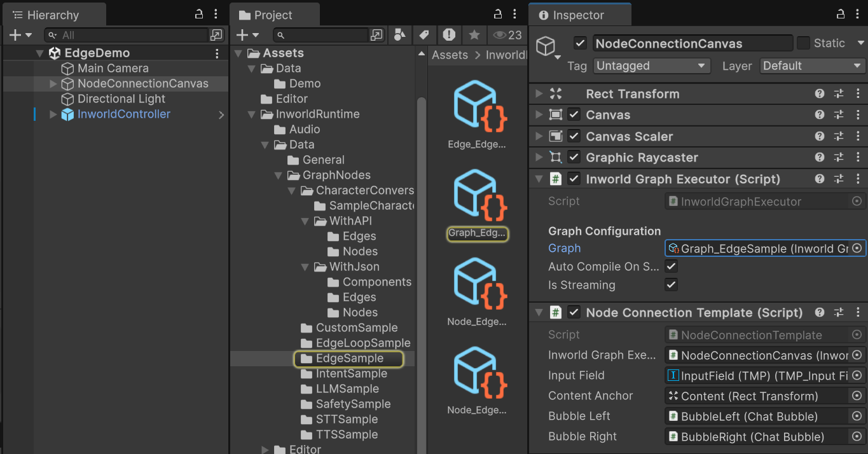Open Hierarchy panel three-dot options menu

tap(216, 14)
